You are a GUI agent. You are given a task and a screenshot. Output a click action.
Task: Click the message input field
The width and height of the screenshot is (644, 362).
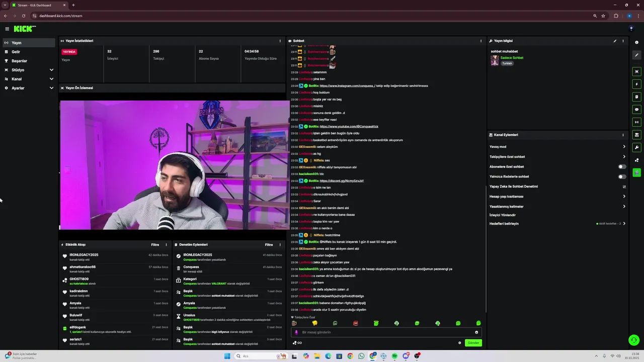[x=386, y=332]
